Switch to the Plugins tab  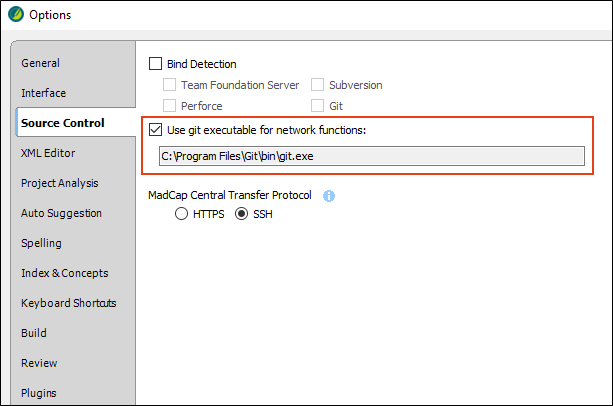click(39, 393)
